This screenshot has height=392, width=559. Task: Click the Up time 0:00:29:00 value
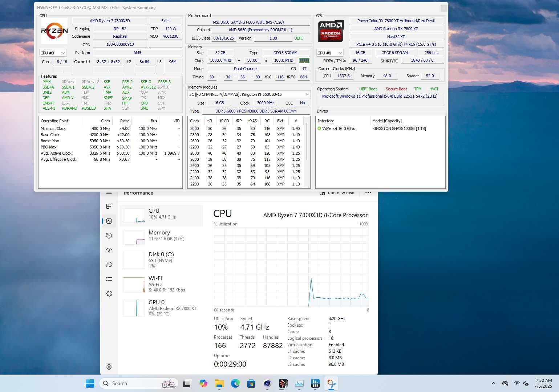coord(230,364)
